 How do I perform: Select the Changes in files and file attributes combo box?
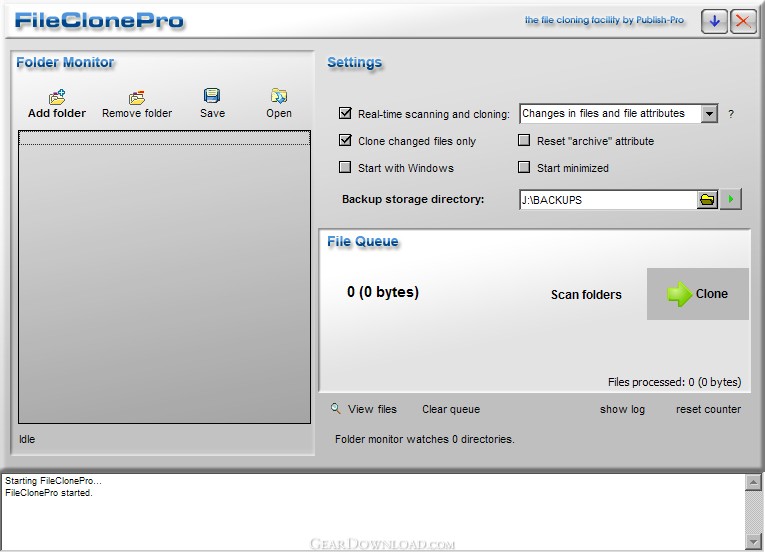coord(618,114)
